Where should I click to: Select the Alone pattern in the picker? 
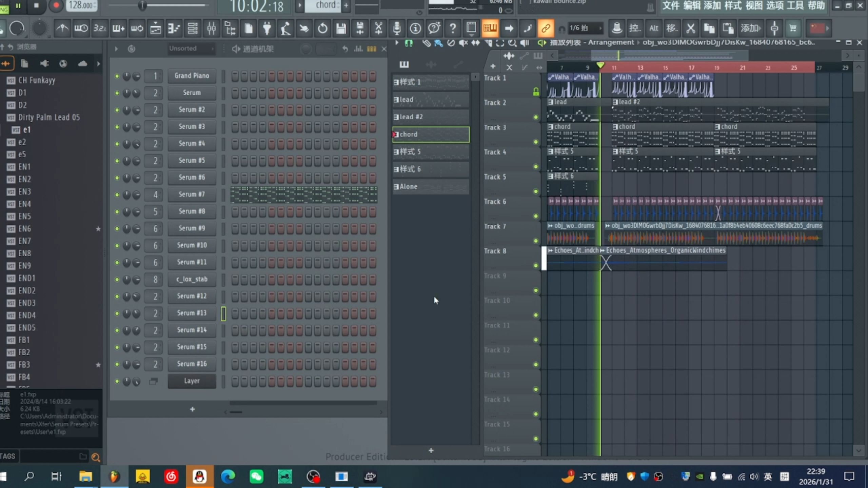point(431,187)
